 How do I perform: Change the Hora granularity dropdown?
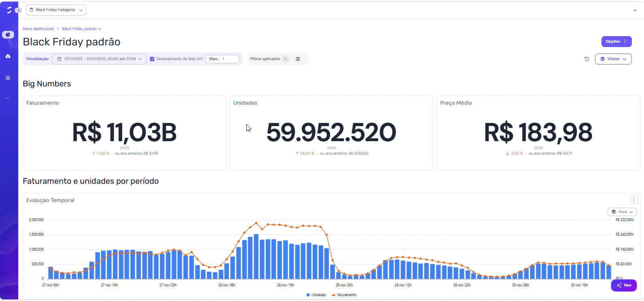[622, 212]
